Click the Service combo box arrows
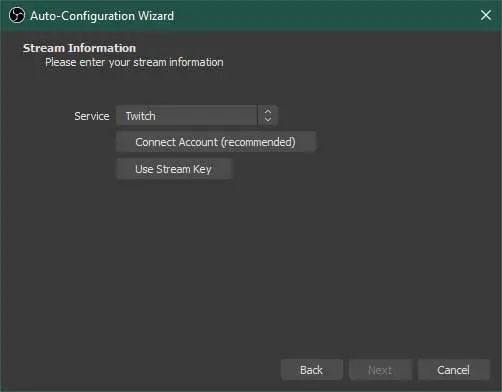Screen dimensions: 502x392 click(268, 116)
